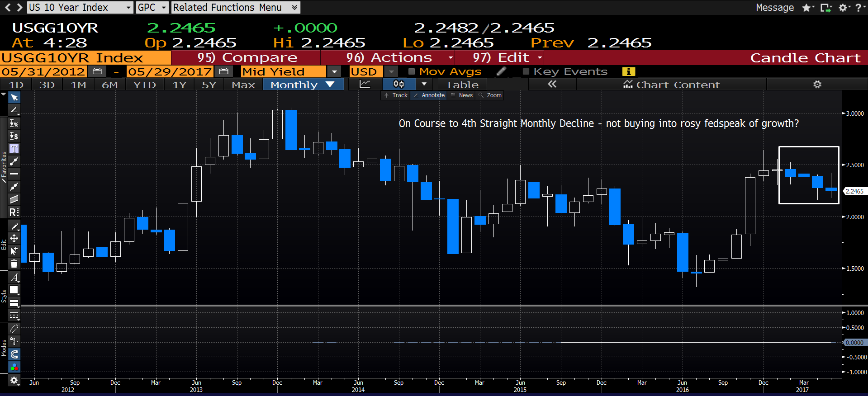Open the line thickness style tool
Viewport: 868px width, 396px height.
click(x=14, y=302)
